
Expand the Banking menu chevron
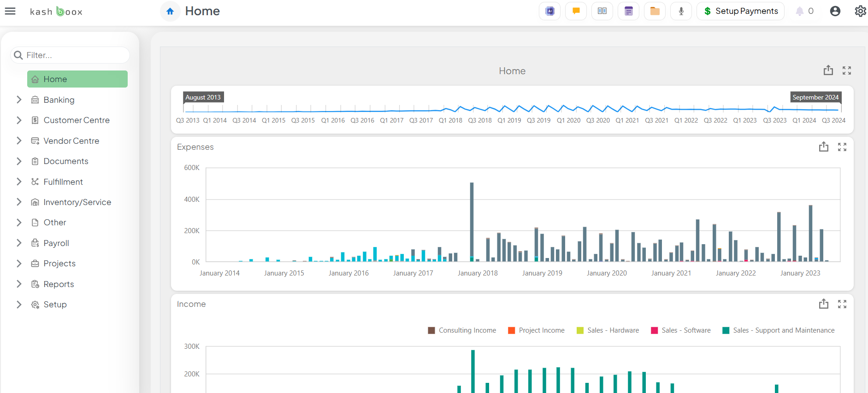tap(19, 100)
